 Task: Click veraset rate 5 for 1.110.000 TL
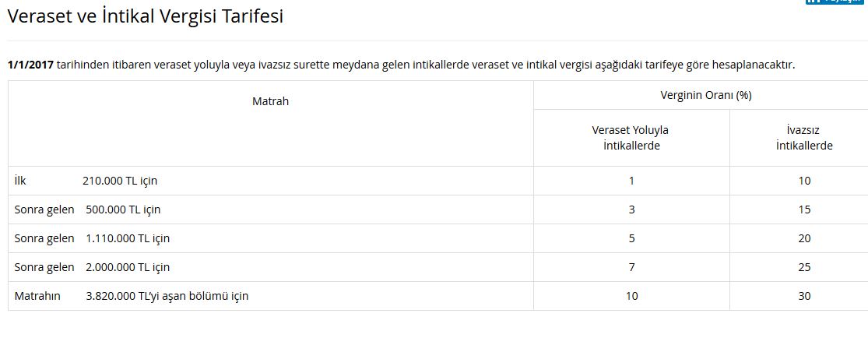tap(631, 238)
